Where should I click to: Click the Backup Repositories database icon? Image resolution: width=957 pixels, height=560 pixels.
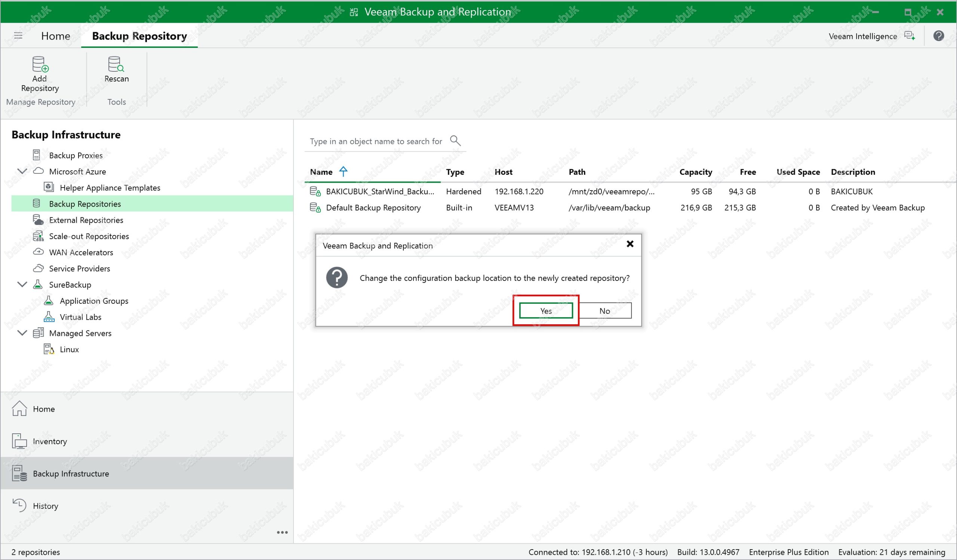(37, 203)
